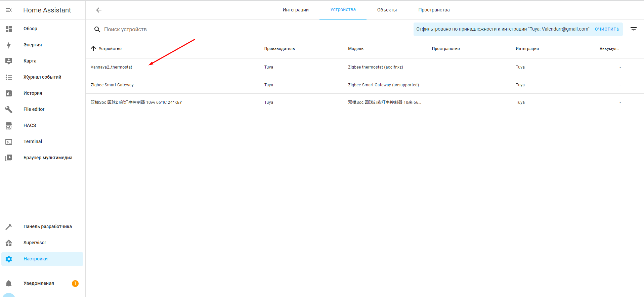Click Tuya integration in Zigbee Smart Gateway row
Screen dimensions: 644x297
[520, 85]
